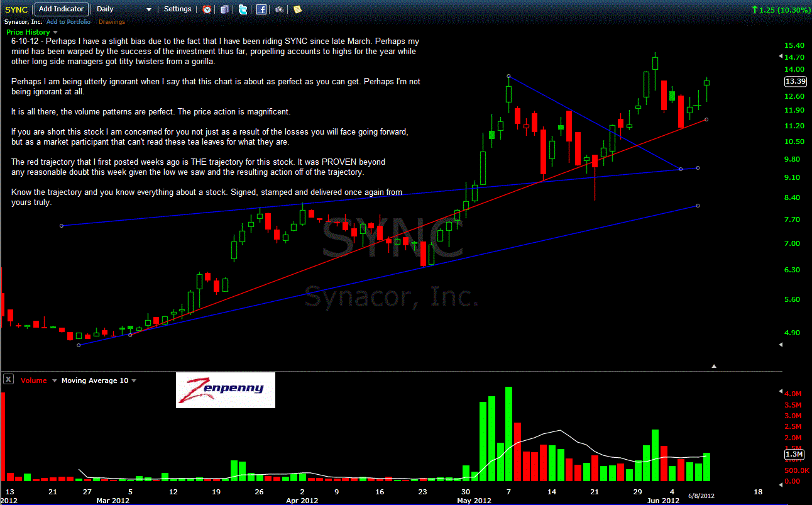
Task: Open the price alert alarm clock icon
Action: click(207, 9)
